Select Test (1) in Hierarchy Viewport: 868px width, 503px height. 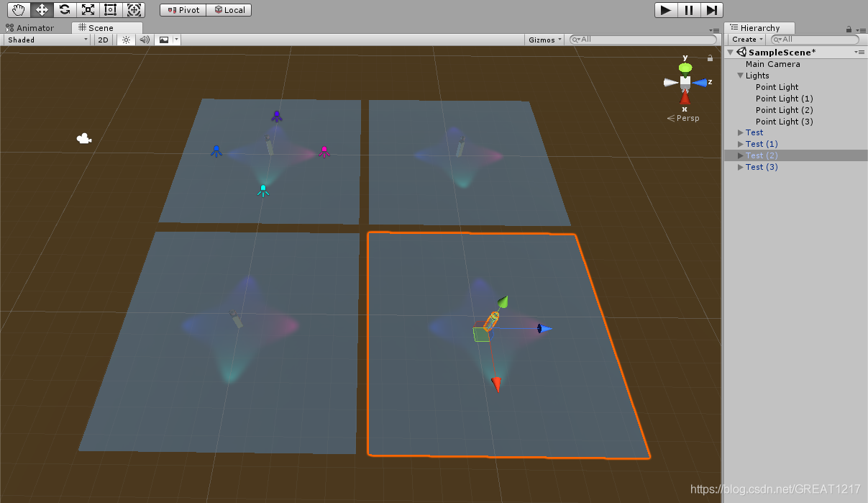point(762,144)
